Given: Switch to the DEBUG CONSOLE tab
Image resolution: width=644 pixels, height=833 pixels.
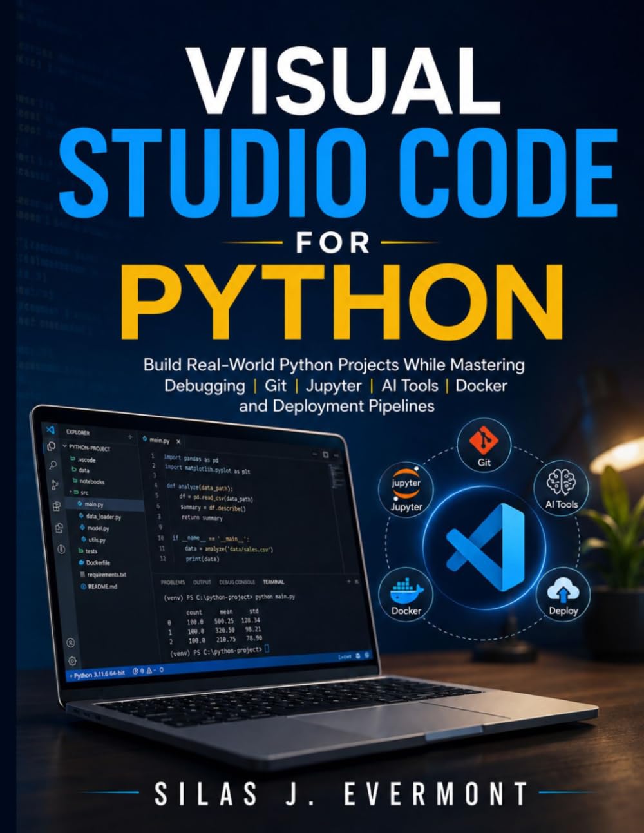Looking at the screenshot, I should [238, 582].
